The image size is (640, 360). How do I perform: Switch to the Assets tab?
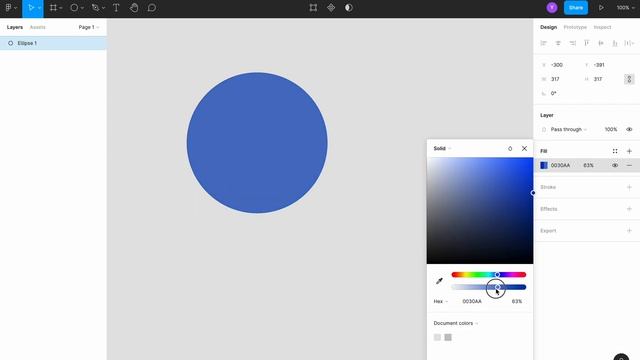tap(38, 27)
